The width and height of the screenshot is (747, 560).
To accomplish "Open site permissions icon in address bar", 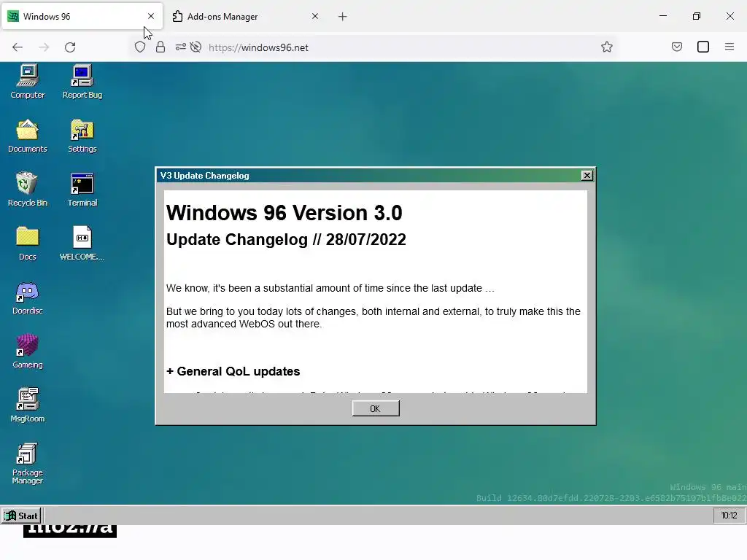I will [181, 47].
